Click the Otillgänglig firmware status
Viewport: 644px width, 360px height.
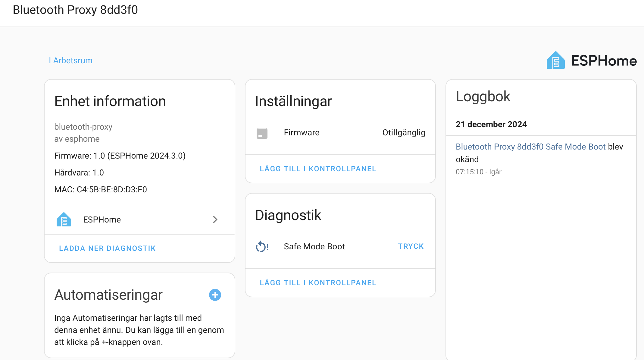click(x=404, y=133)
